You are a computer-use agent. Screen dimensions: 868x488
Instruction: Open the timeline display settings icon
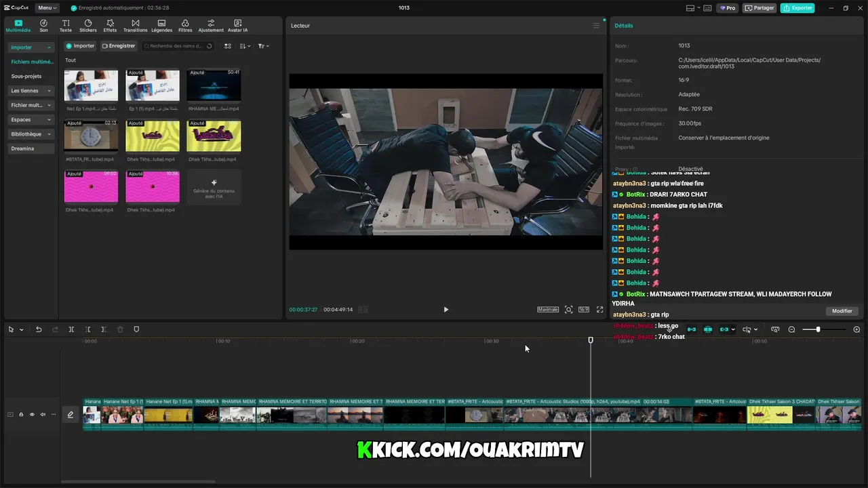[775, 329]
